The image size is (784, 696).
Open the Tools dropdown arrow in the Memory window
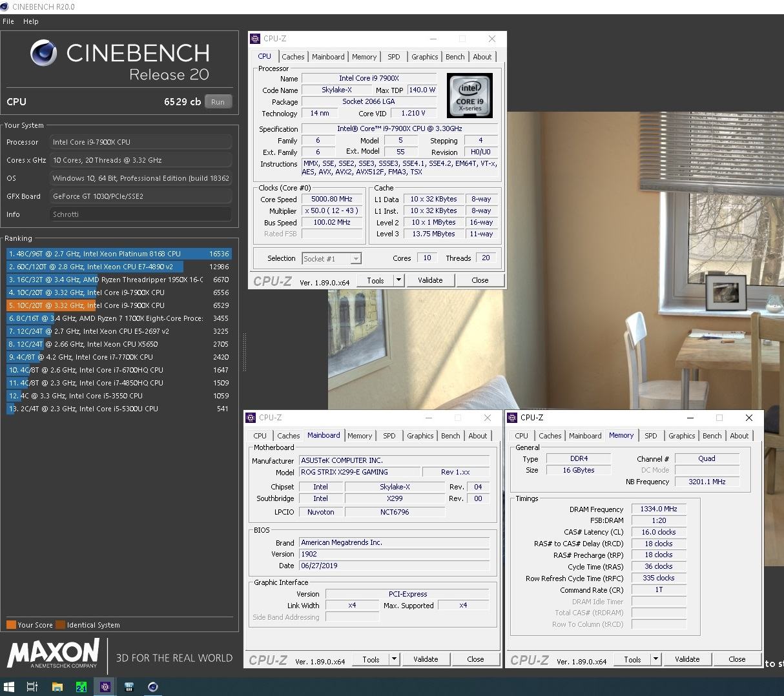[655, 659]
